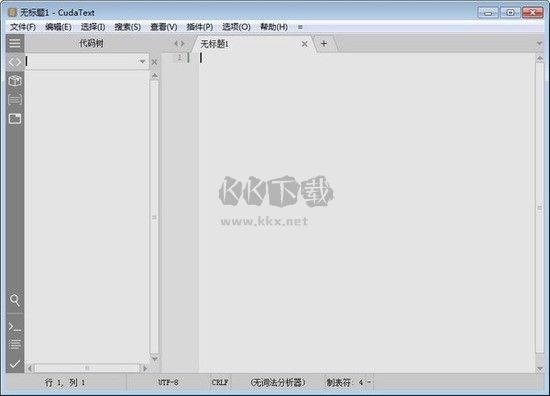Viewport: 550px width, 396px height.
Task: Show the Code tree panel icon
Action: (15, 62)
